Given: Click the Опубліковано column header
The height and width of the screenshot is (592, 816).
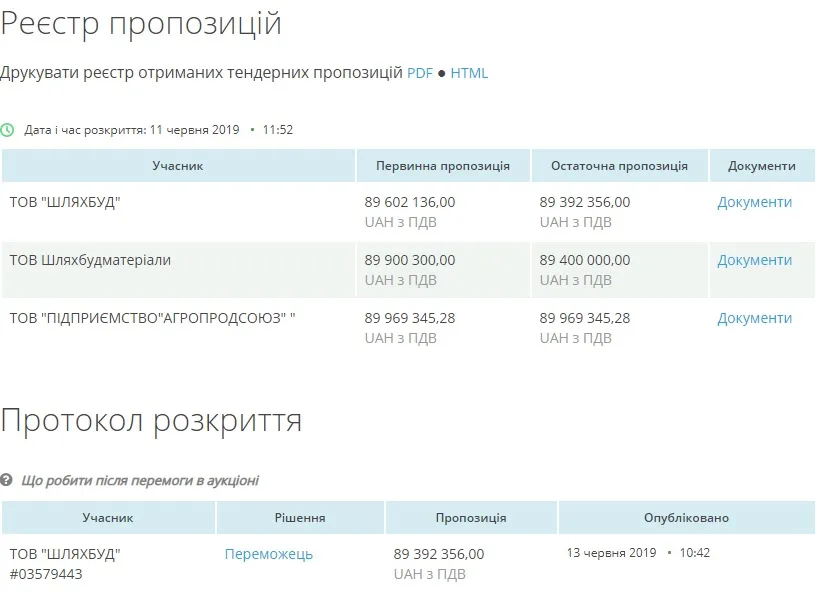Looking at the screenshot, I should point(686,518).
